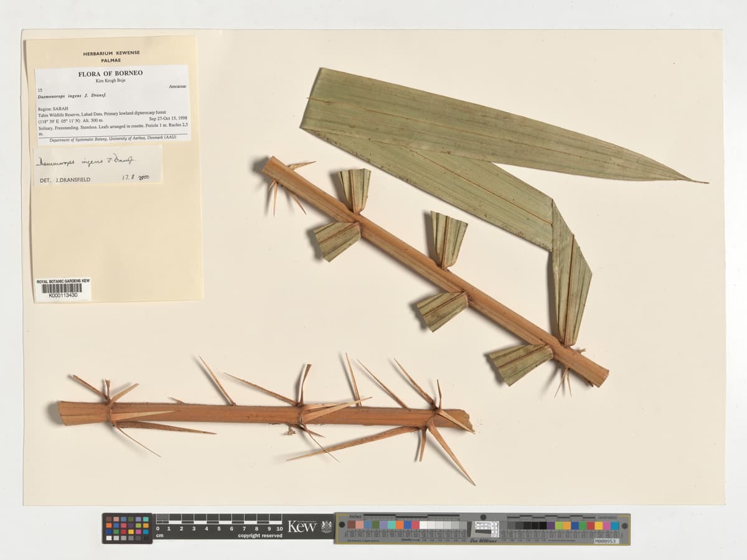
Task: Click the 'Region: SABAH' line
Action: [52, 109]
